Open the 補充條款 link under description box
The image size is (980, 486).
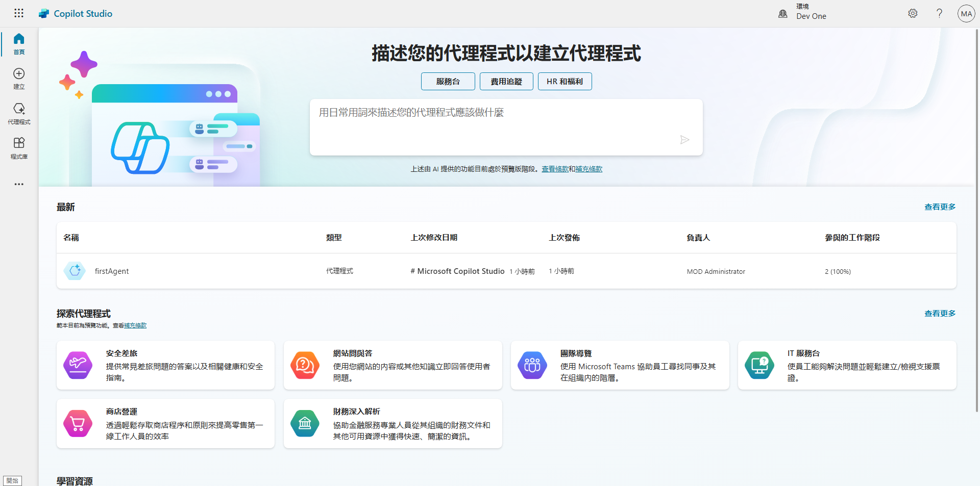click(x=589, y=169)
